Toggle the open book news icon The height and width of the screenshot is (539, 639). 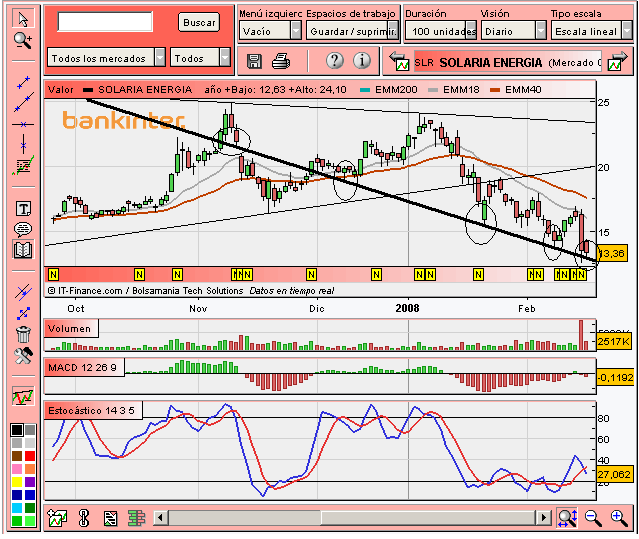pyautogui.click(x=23, y=250)
